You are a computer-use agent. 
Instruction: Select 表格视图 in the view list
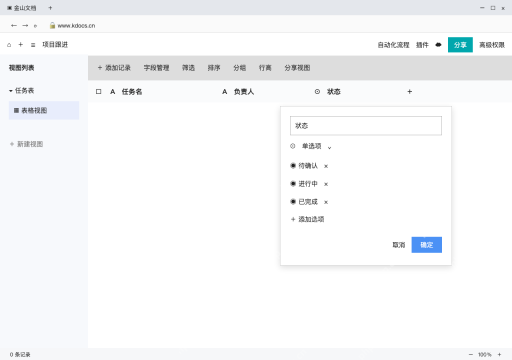click(44, 110)
